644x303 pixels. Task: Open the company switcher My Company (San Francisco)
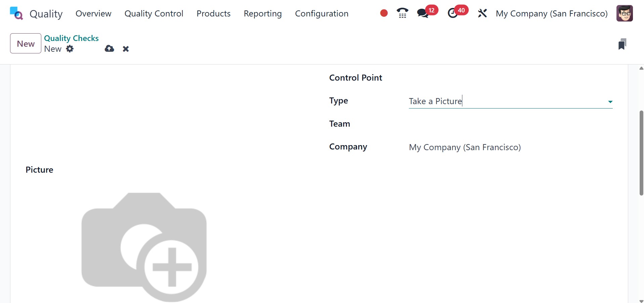coord(552,13)
